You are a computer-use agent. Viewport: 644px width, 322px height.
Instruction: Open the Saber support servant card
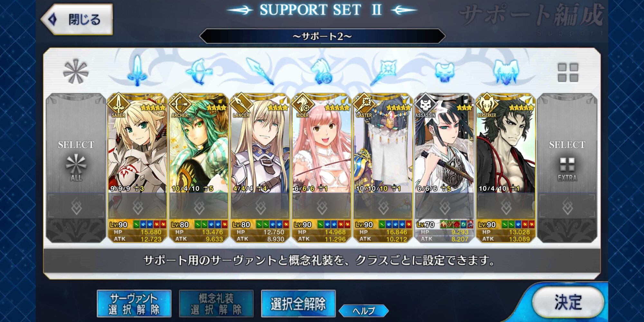tap(137, 168)
